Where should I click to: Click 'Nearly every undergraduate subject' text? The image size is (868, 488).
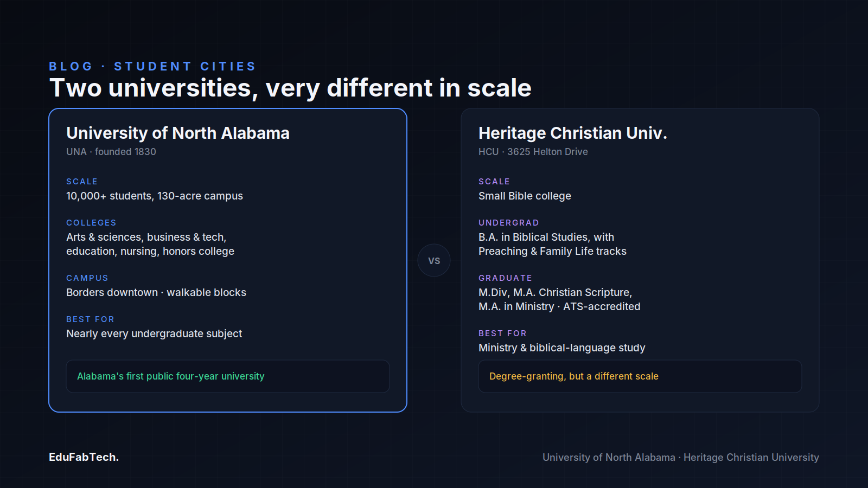[154, 333]
